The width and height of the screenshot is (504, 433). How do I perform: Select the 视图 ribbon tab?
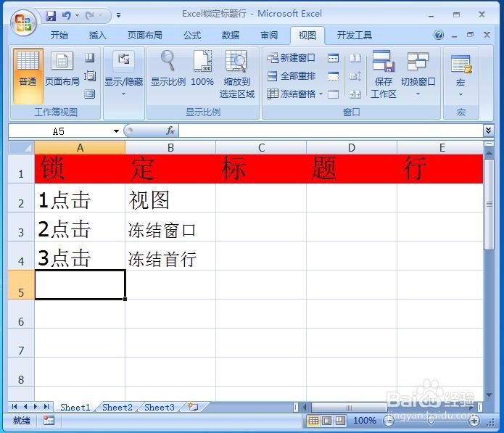click(307, 35)
